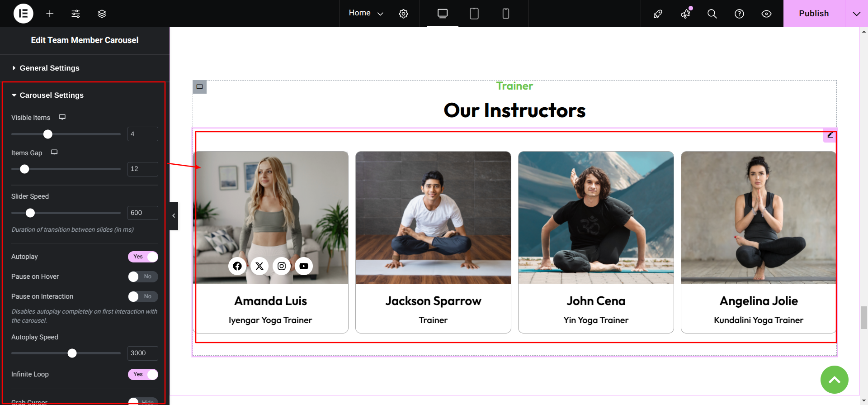
Task: Adjust the Slider Speed slider
Action: (x=30, y=213)
